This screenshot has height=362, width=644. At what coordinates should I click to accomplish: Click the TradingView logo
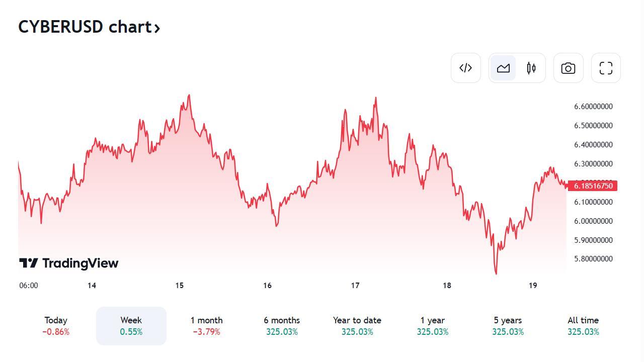[x=69, y=263]
